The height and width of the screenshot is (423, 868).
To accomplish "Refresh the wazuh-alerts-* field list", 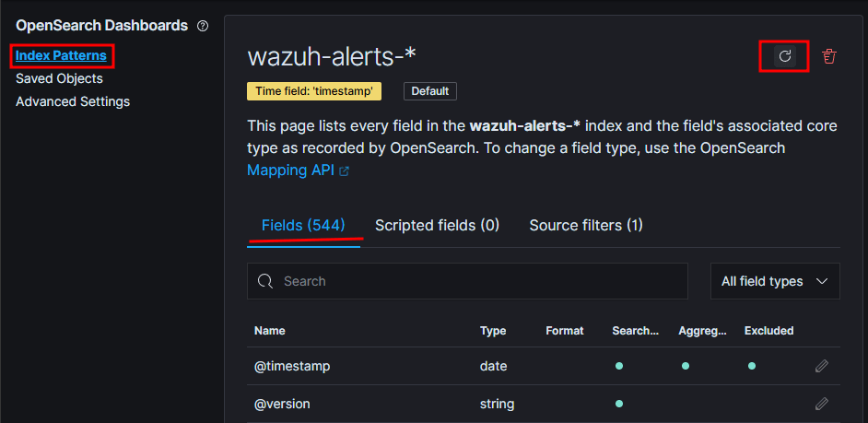I will click(785, 56).
